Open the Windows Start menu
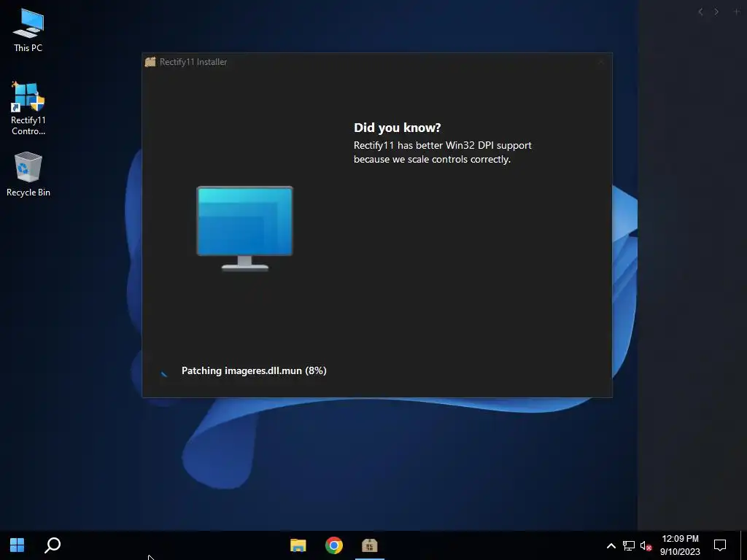This screenshot has width=747, height=560. (18, 545)
